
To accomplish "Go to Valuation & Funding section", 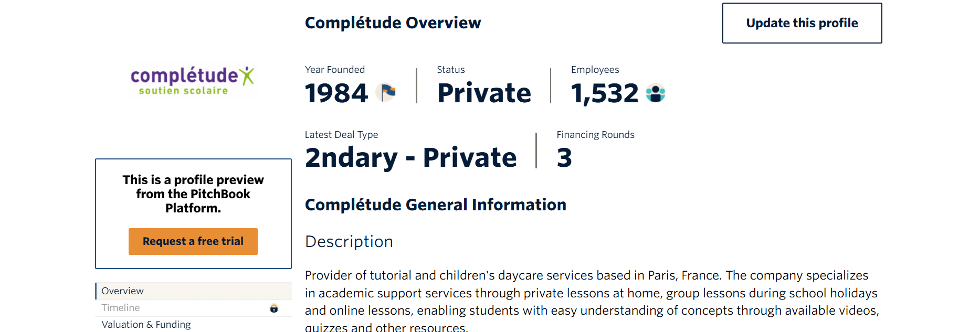I will (146, 325).
